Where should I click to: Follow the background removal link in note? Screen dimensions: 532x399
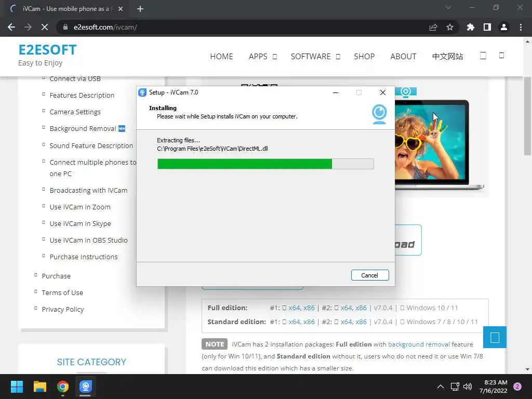tap(419, 344)
